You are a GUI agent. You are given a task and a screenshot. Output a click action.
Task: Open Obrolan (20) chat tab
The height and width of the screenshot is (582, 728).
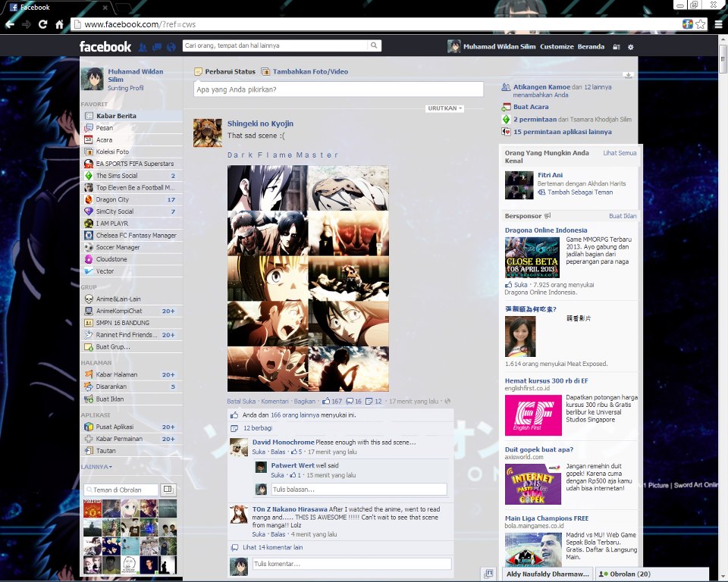[x=652, y=574]
